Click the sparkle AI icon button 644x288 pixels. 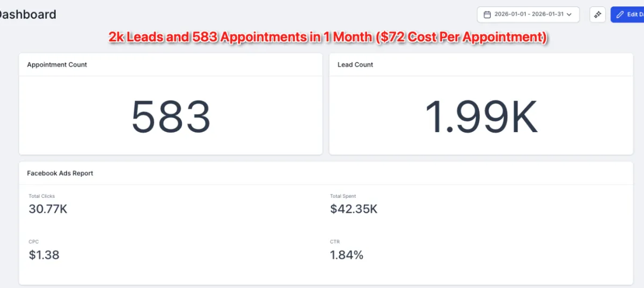click(597, 15)
